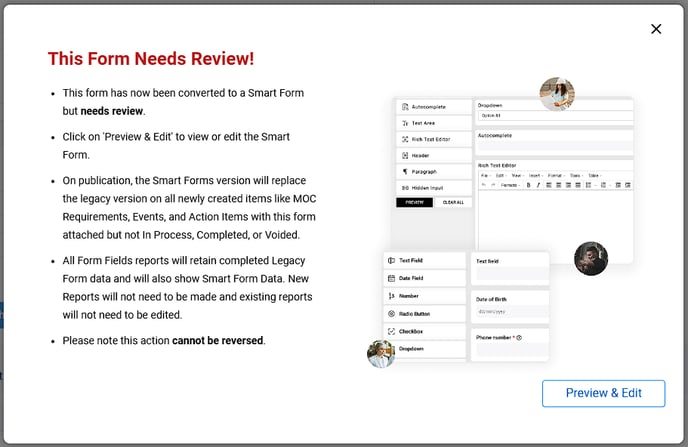Click the woman avatar at top
Screen dimensions: 688x447
556,94
